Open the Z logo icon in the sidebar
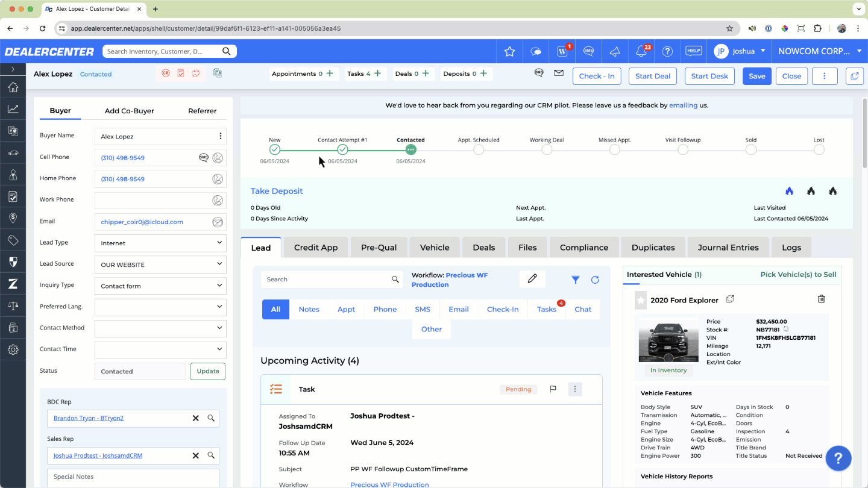This screenshot has width=868, height=488. (x=13, y=284)
